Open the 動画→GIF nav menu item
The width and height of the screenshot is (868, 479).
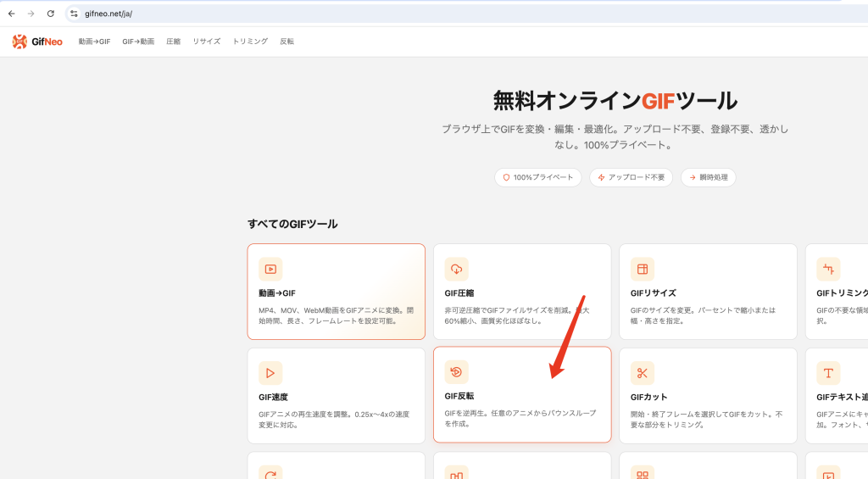click(x=94, y=42)
